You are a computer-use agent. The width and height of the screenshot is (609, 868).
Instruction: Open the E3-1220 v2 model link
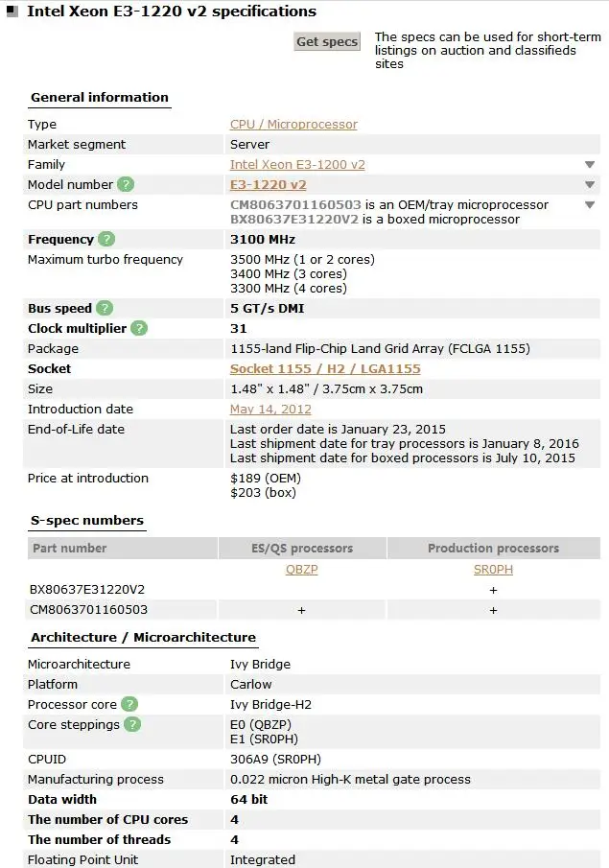pos(269,185)
